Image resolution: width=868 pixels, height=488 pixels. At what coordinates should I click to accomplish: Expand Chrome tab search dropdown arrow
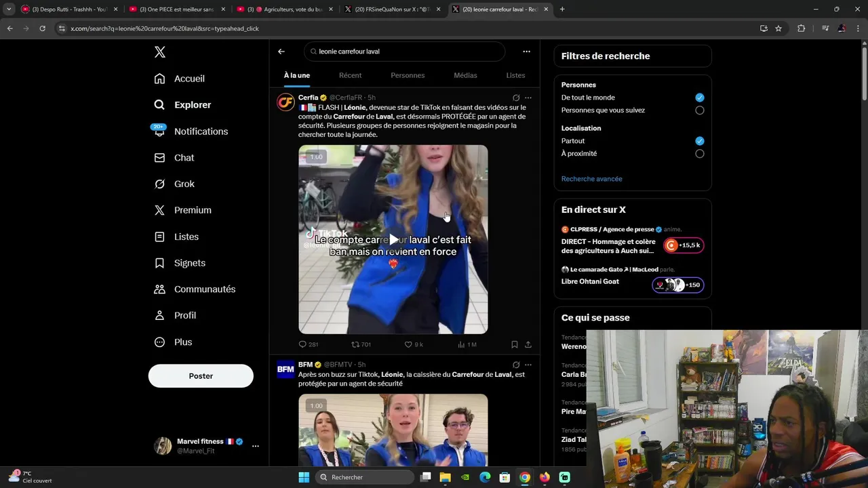[x=8, y=9]
